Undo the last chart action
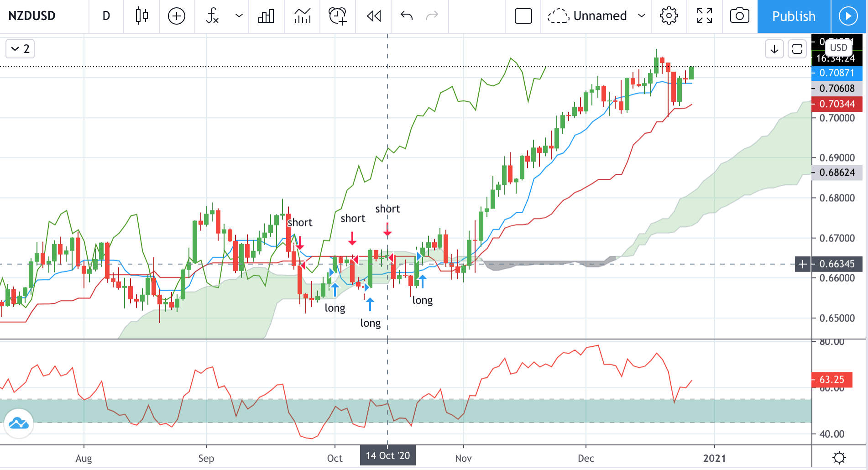The height and width of the screenshot is (470, 868). [407, 16]
